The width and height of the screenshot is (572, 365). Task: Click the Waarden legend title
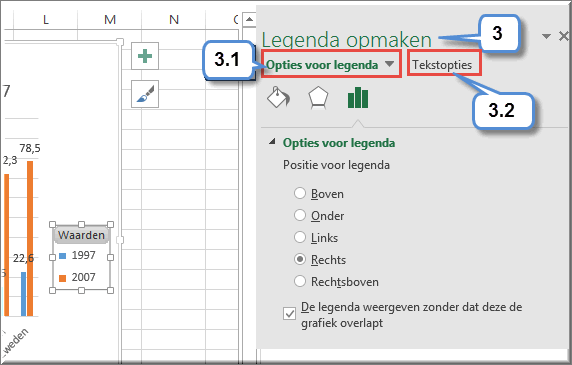coord(81,235)
